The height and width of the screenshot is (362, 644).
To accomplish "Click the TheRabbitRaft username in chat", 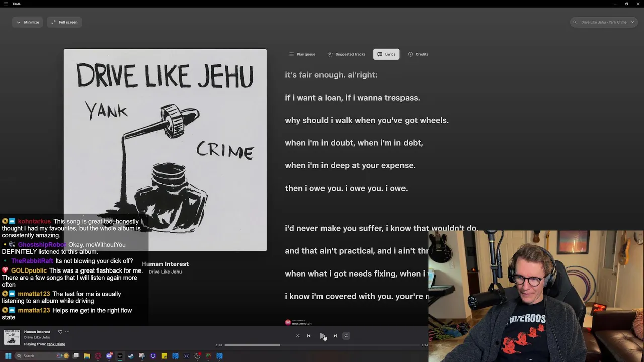I will click(32, 261).
